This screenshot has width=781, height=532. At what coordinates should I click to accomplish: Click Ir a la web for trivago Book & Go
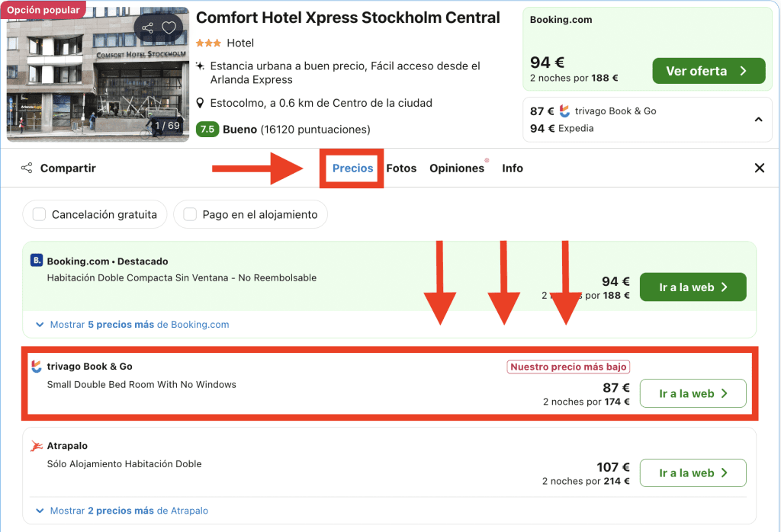pyautogui.click(x=693, y=394)
